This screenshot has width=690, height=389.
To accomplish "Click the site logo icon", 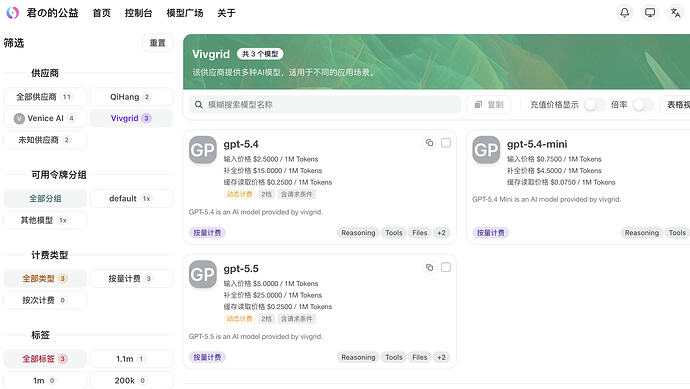I will pyautogui.click(x=12, y=13).
